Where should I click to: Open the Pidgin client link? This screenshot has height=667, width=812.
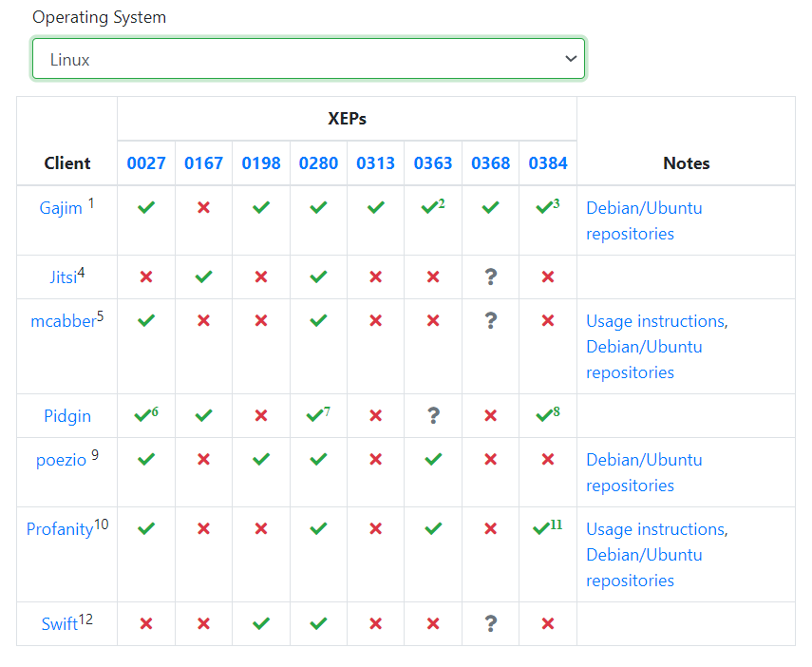click(67, 416)
